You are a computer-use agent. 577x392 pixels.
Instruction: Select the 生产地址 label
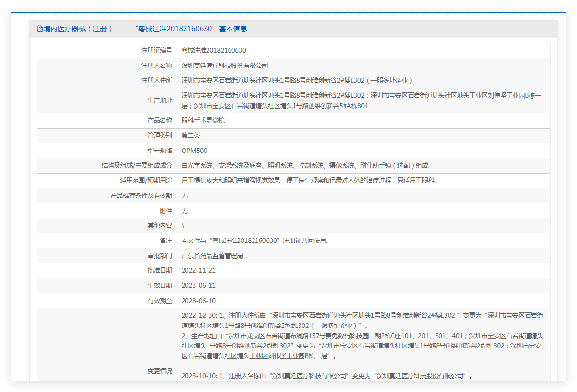coord(160,100)
